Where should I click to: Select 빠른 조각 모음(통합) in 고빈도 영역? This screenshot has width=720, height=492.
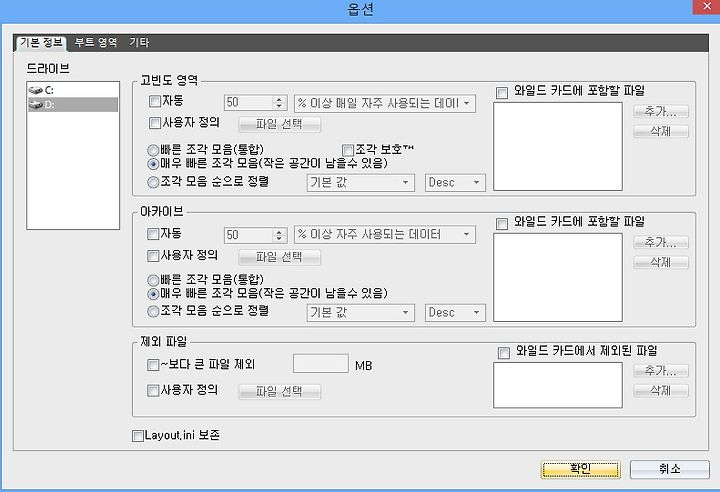point(152,150)
